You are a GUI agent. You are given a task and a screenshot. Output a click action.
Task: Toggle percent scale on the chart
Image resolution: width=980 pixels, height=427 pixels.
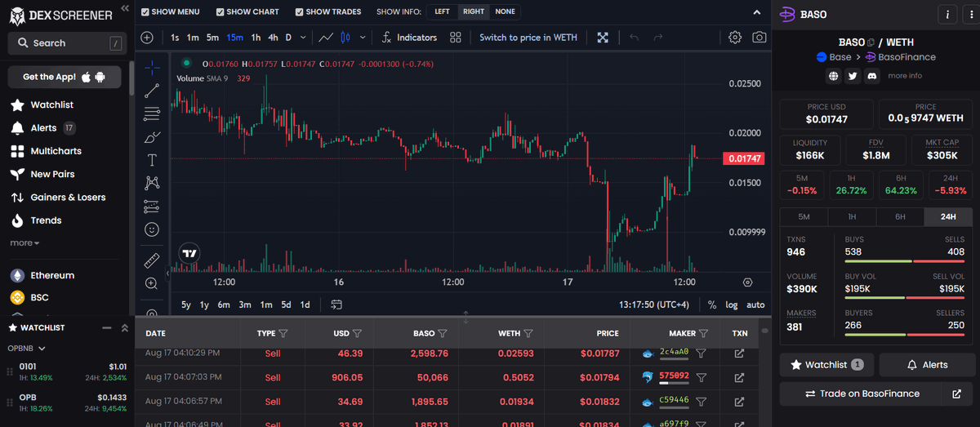coord(712,305)
